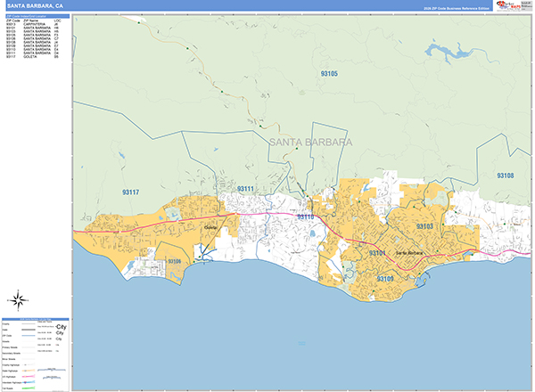Click the Goleta city label on map
This screenshot has width=535, height=392.
click(210, 228)
